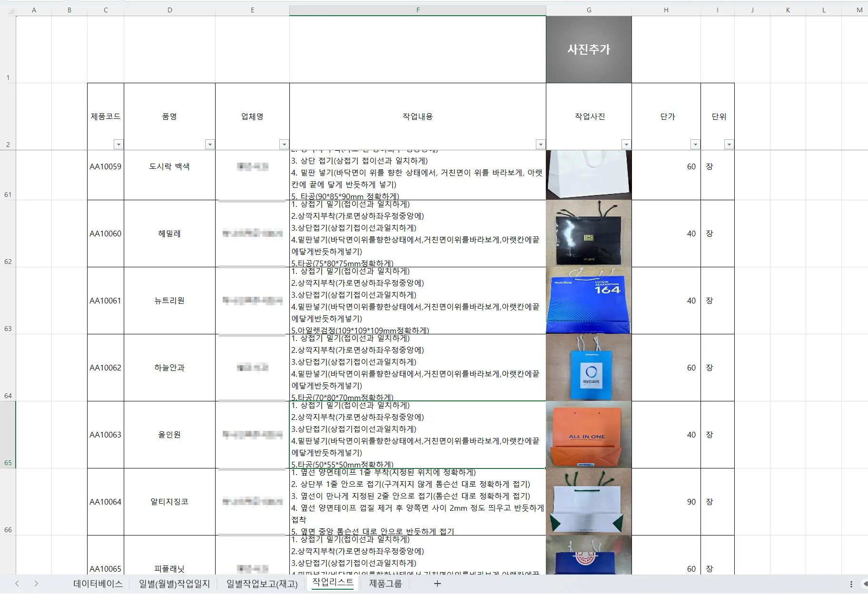Open the 단위 column filter dropdown
Screen dimensions: 868x594
729,145
